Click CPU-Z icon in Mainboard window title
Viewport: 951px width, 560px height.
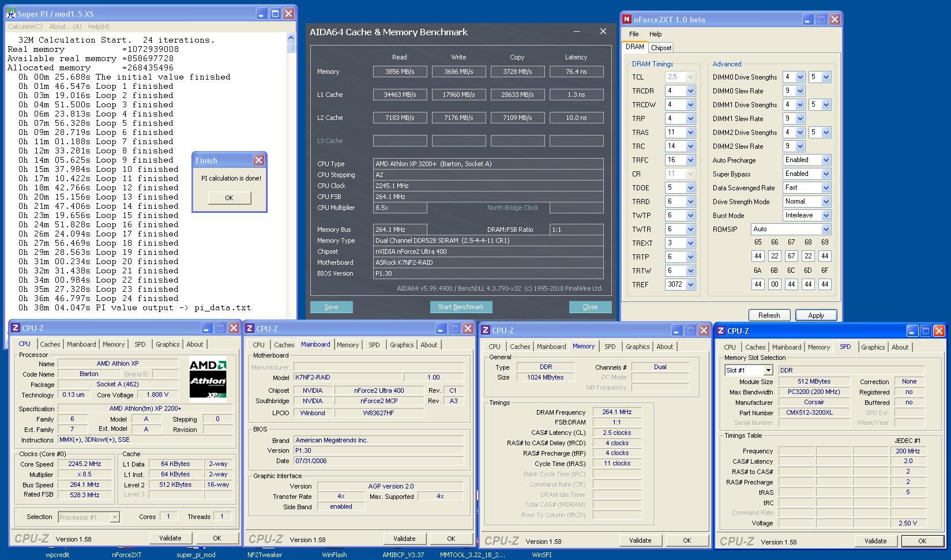pos(250,329)
